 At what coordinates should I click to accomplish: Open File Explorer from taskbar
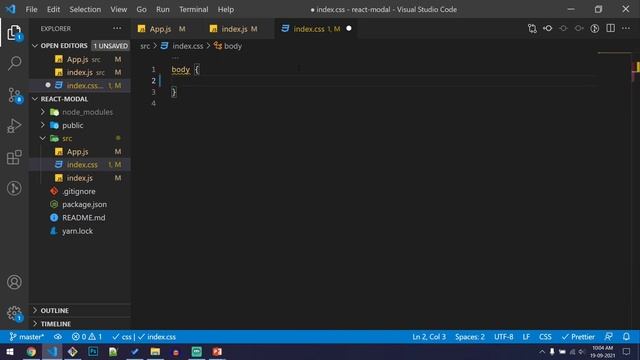[x=155, y=351]
